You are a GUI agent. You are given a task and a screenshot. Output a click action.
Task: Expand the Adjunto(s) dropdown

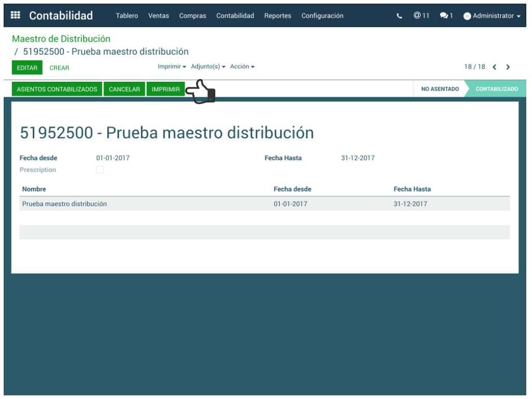coord(208,67)
